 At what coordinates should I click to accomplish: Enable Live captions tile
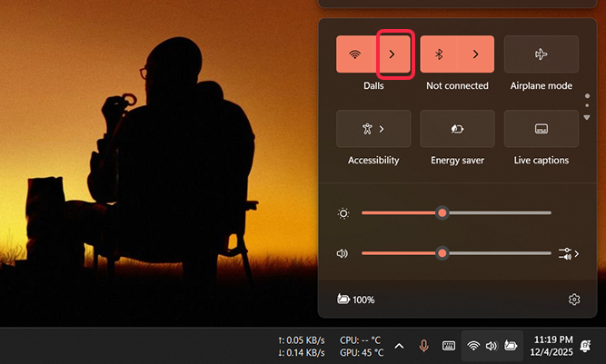tap(541, 129)
